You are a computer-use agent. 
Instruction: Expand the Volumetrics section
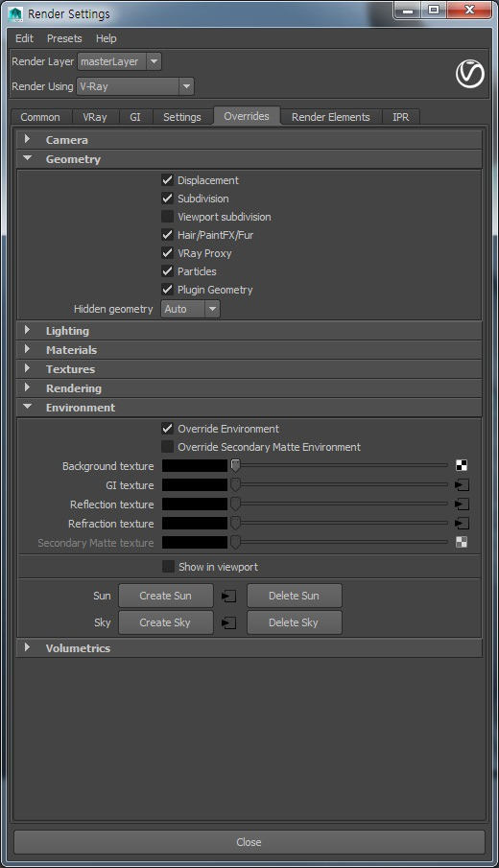(x=249, y=648)
